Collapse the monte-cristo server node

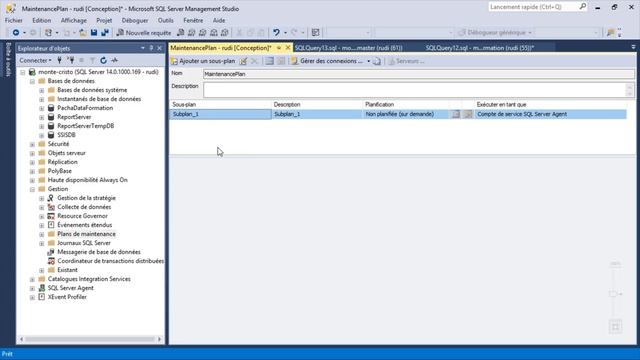tap(23, 72)
